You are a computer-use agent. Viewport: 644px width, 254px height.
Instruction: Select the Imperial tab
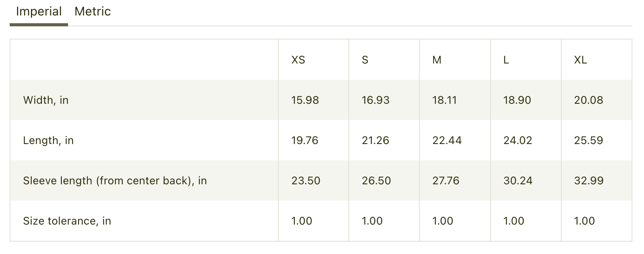coord(39,12)
